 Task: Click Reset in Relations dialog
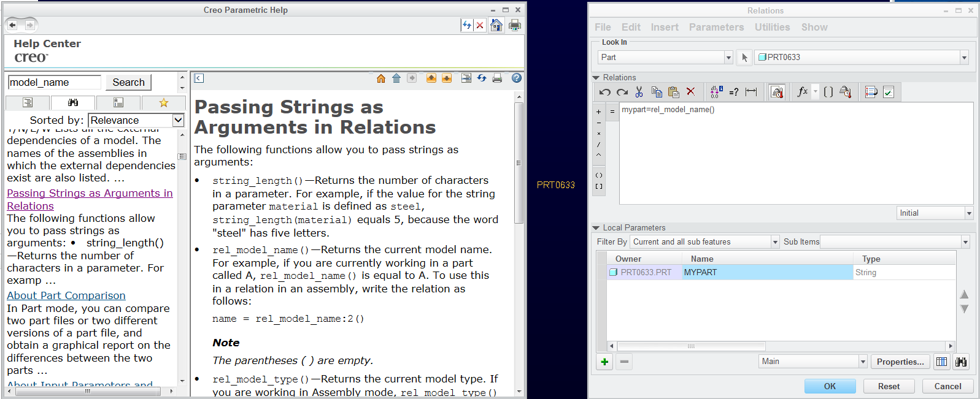tap(889, 386)
